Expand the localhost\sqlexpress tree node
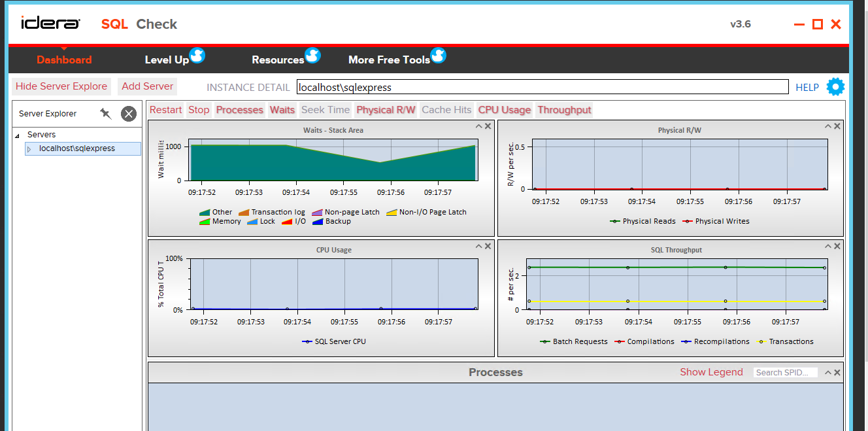Viewport: 868px width, 431px height. click(x=29, y=148)
